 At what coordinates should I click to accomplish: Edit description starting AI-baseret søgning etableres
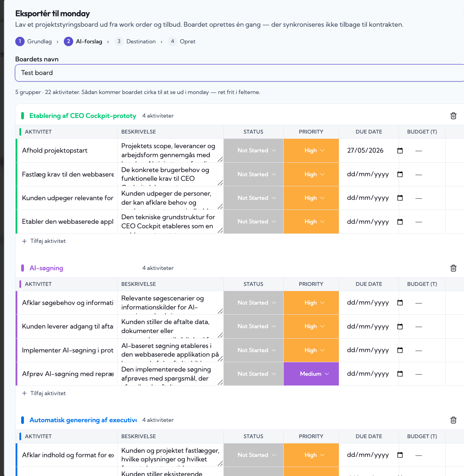pos(171,350)
